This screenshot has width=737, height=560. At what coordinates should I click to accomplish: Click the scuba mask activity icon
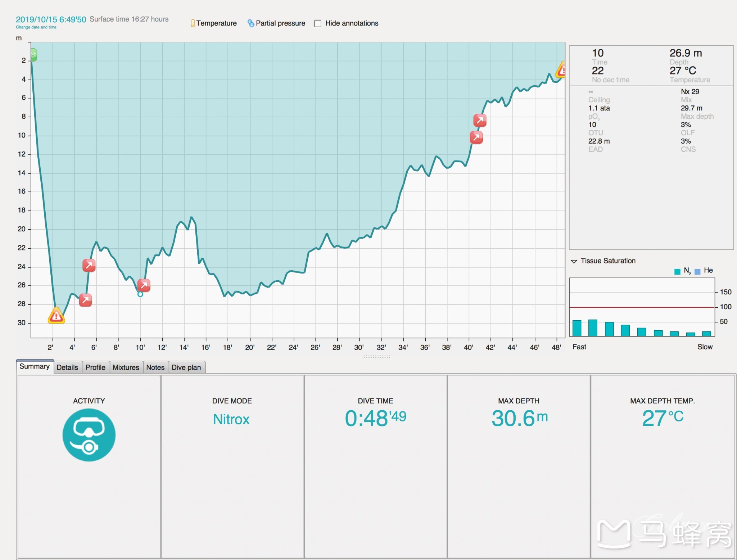[89, 435]
